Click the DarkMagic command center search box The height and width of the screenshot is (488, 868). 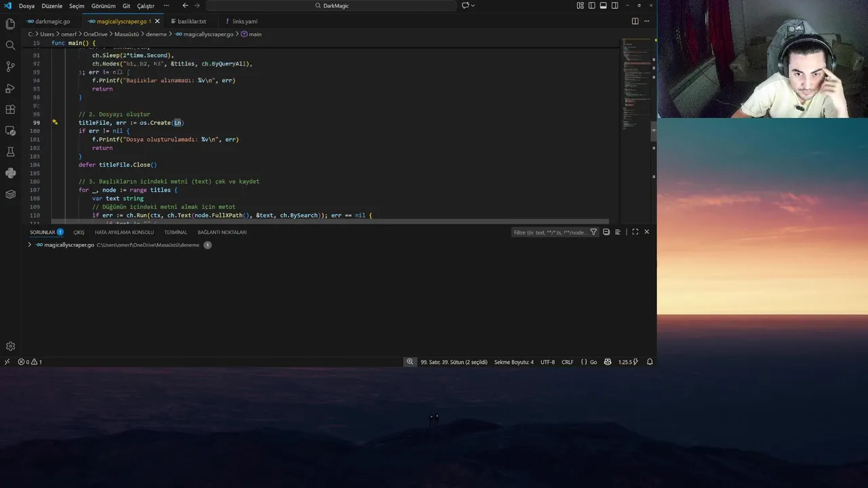coord(332,5)
